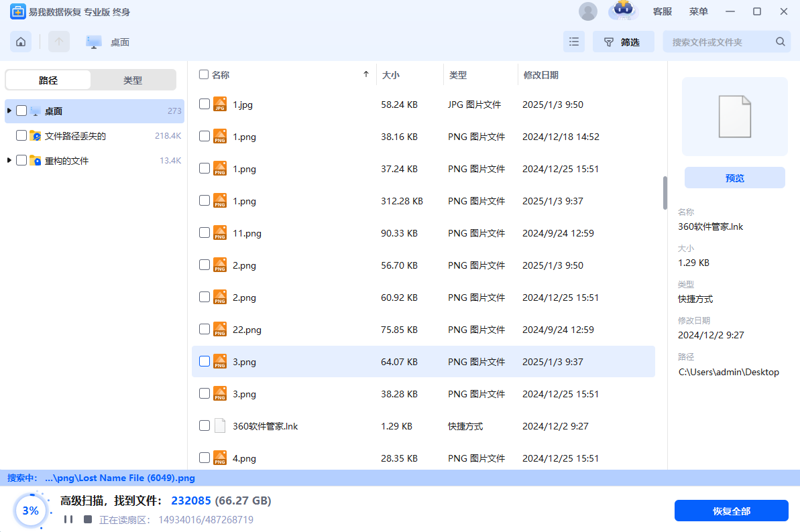Open the 筛选 filter button
Viewport: 800px width, 532px height.
623,42
